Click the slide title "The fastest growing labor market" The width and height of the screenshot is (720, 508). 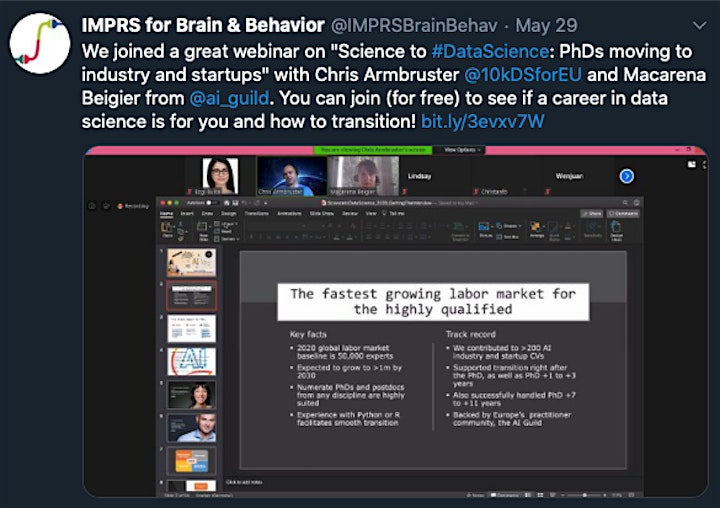click(433, 301)
